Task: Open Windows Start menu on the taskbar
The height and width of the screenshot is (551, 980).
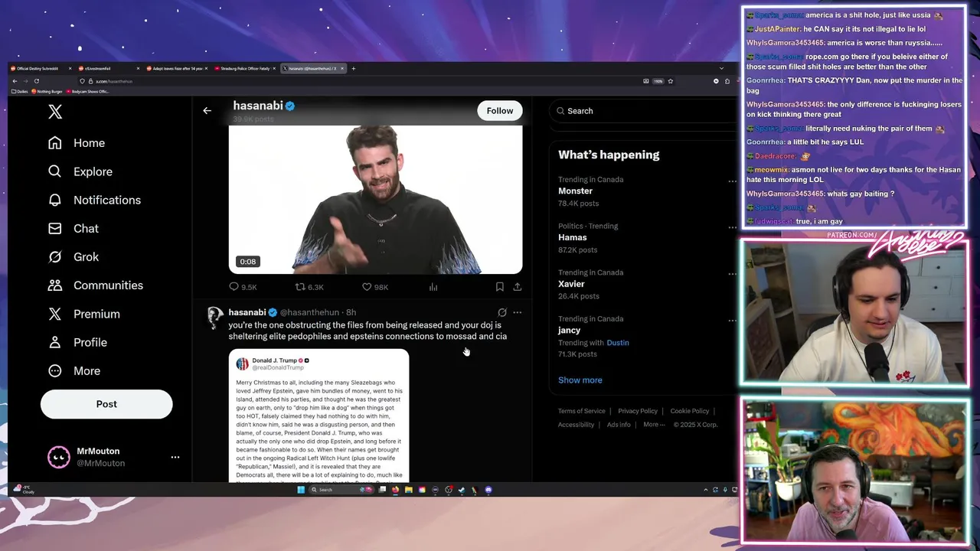Action: pos(301,490)
